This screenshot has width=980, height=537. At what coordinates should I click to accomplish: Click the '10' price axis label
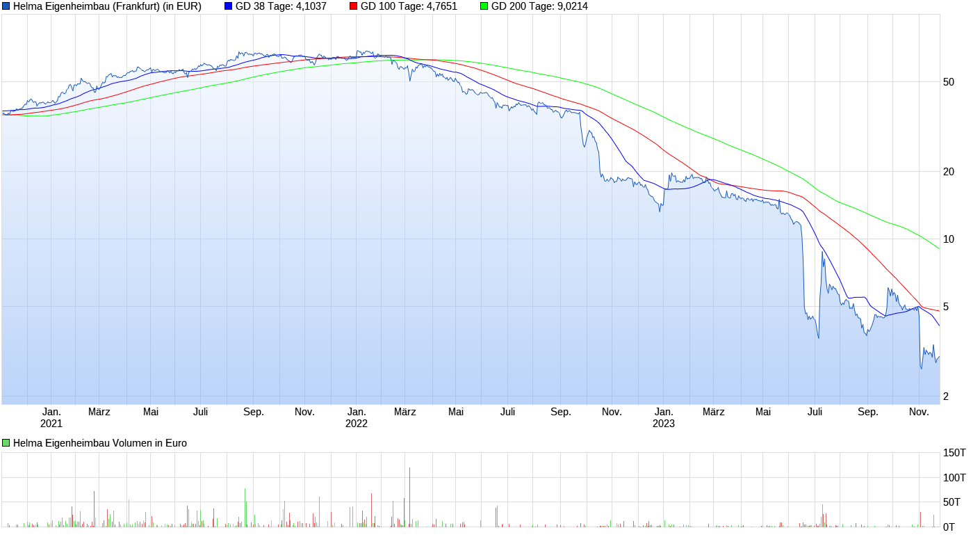tap(949, 239)
